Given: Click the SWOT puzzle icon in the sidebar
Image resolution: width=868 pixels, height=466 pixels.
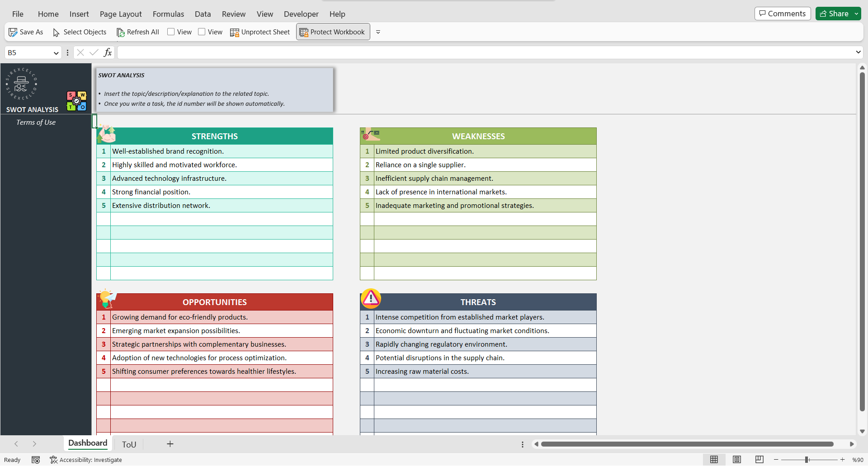Looking at the screenshot, I should coord(76,101).
